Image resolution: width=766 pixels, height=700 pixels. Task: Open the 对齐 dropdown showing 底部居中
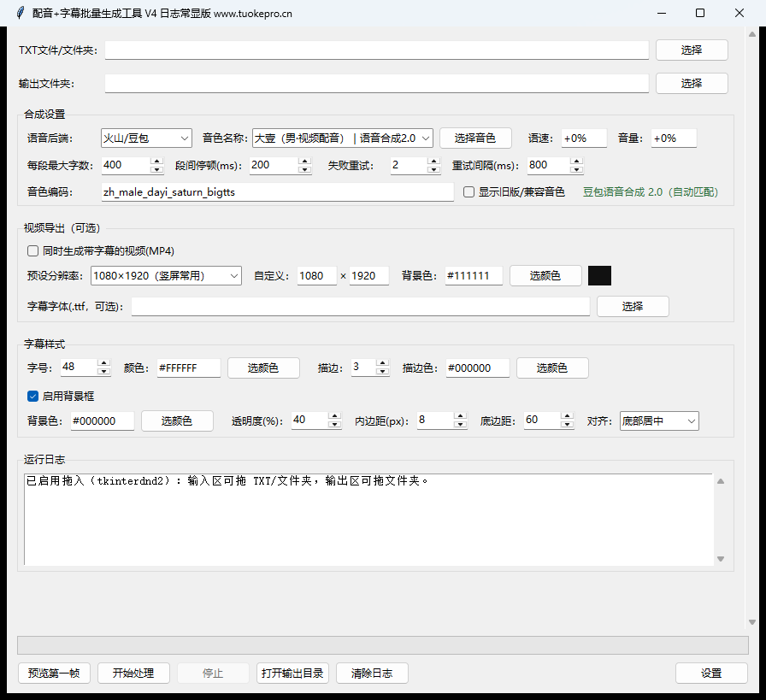659,421
